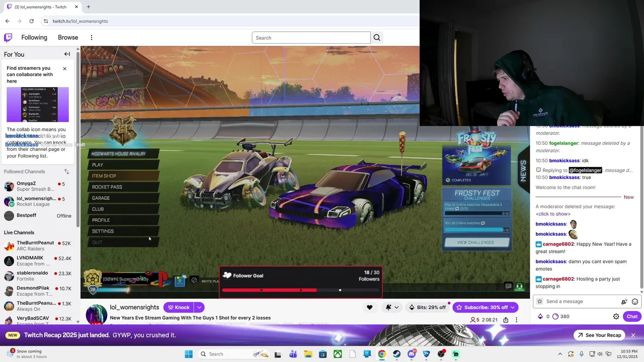Select the lol_womensrights Twitch browser tab
Image resolution: width=644 pixels, height=362 pixels.
[x=43, y=7]
